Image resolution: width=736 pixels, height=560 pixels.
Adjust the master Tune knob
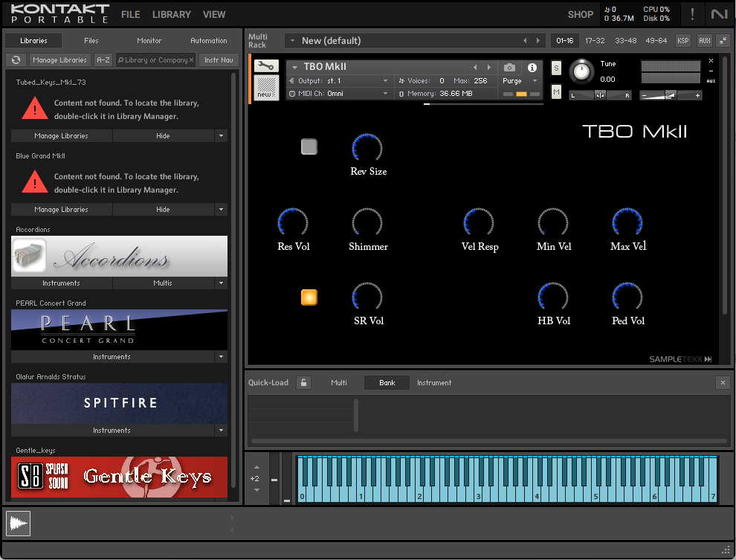click(582, 72)
